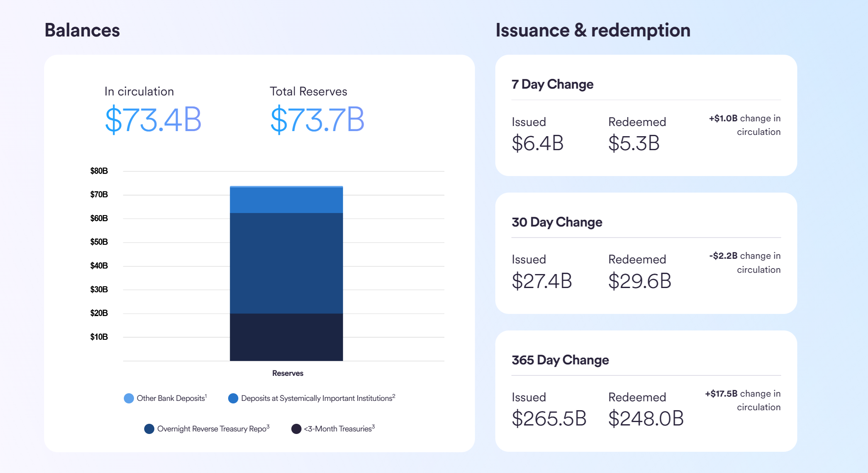Toggle the Overnight Reverse Treasury Repo legend label

click(212, 429)
